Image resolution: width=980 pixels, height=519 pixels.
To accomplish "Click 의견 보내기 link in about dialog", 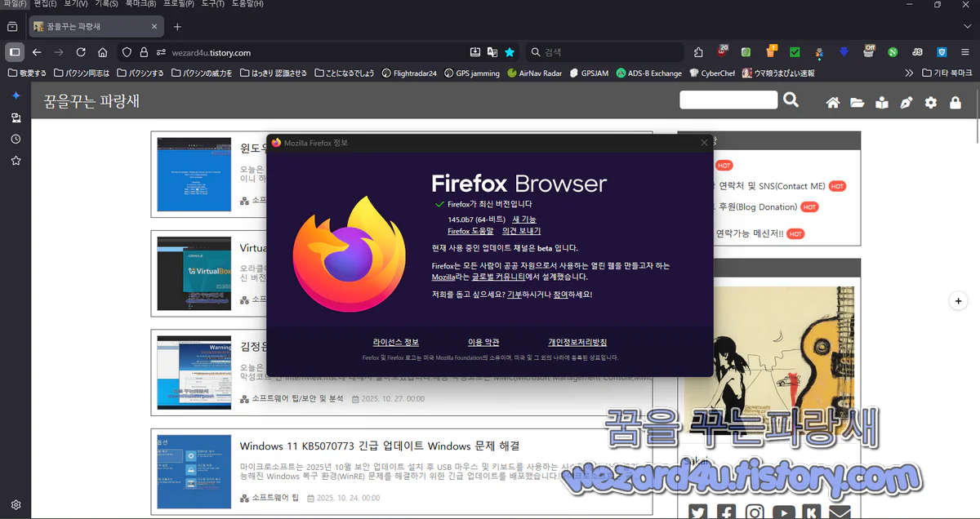I will [521, 231].
